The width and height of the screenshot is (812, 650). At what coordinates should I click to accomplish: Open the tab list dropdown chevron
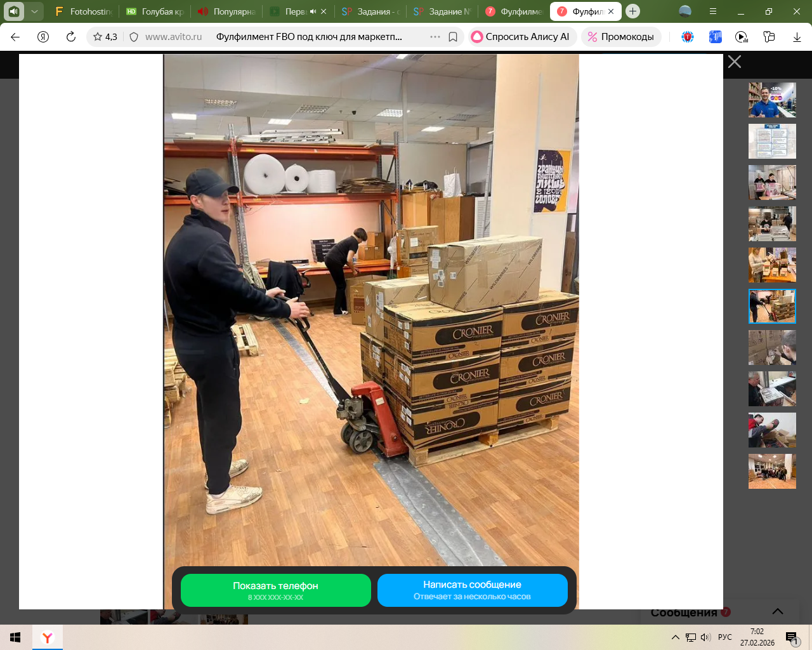pyautogui.click(x=34, y=11)
